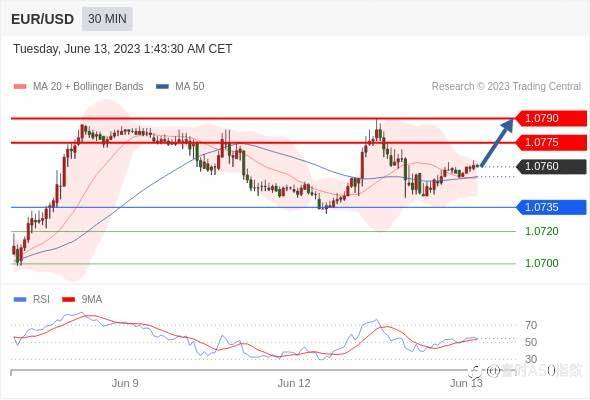Select the EUR/USD pair title

coord(43,19)
